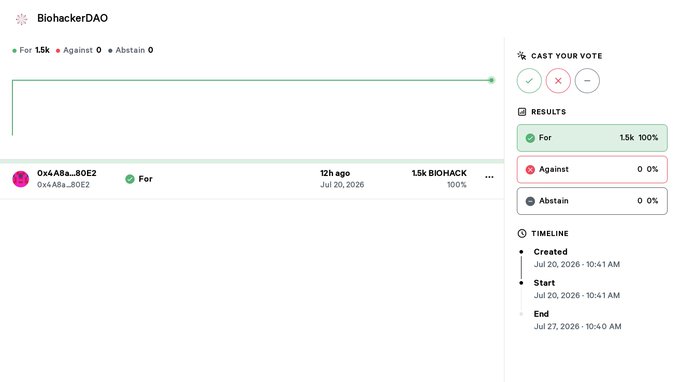Image resolution: width=680 pixels, height=382 pixels.
Task: Click the gray minus icon in Abstain result
Action: tap(530, 201)
